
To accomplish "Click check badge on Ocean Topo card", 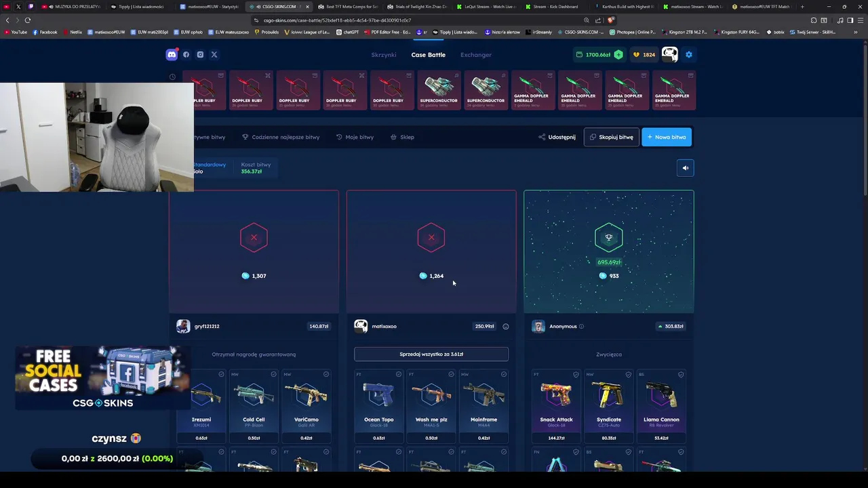I will coord(399,374).
